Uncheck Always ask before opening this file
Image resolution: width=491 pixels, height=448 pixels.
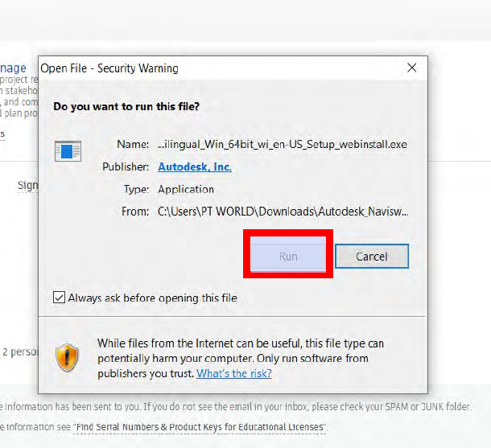59,298
